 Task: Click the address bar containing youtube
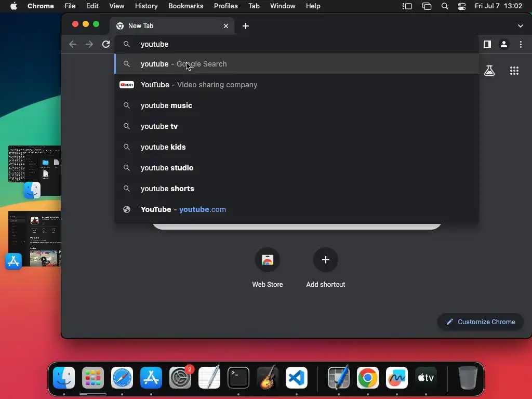[x=297, y=44]
